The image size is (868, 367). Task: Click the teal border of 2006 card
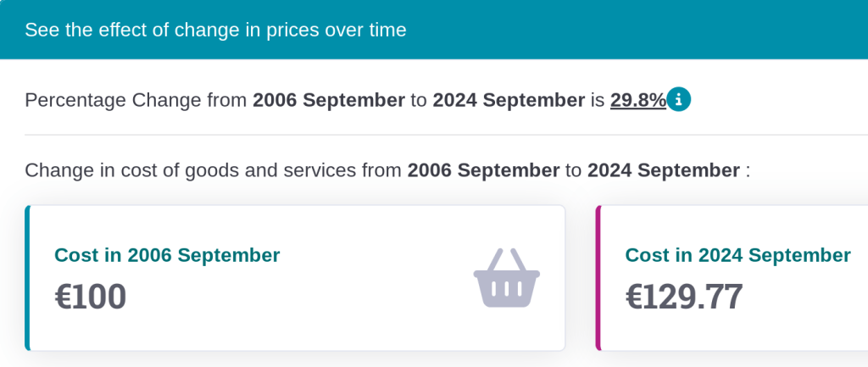(27, 278)
